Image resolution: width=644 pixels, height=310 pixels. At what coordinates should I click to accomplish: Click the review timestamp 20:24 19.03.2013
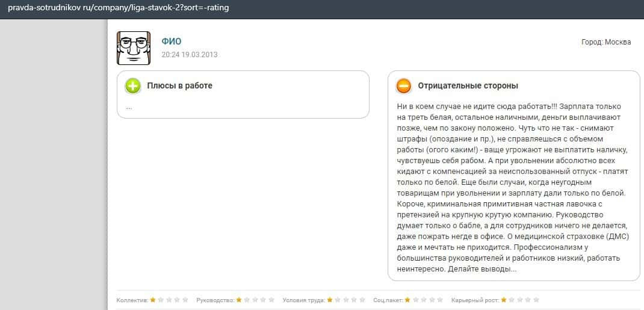tap(190, 54)
